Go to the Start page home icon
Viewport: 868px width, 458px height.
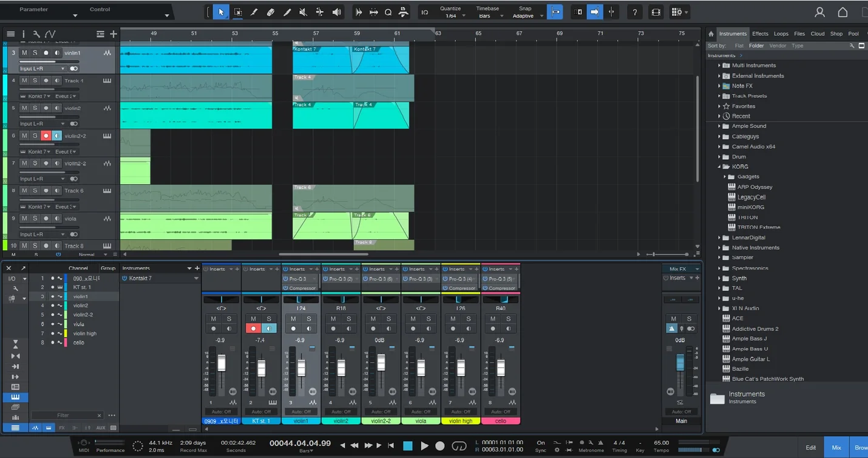click(843, 12)
